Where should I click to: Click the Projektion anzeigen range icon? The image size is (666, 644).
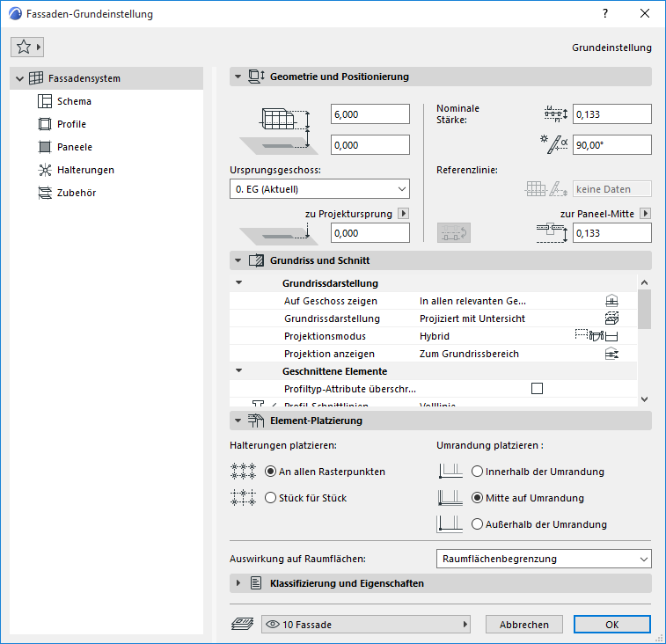[611, 354]
